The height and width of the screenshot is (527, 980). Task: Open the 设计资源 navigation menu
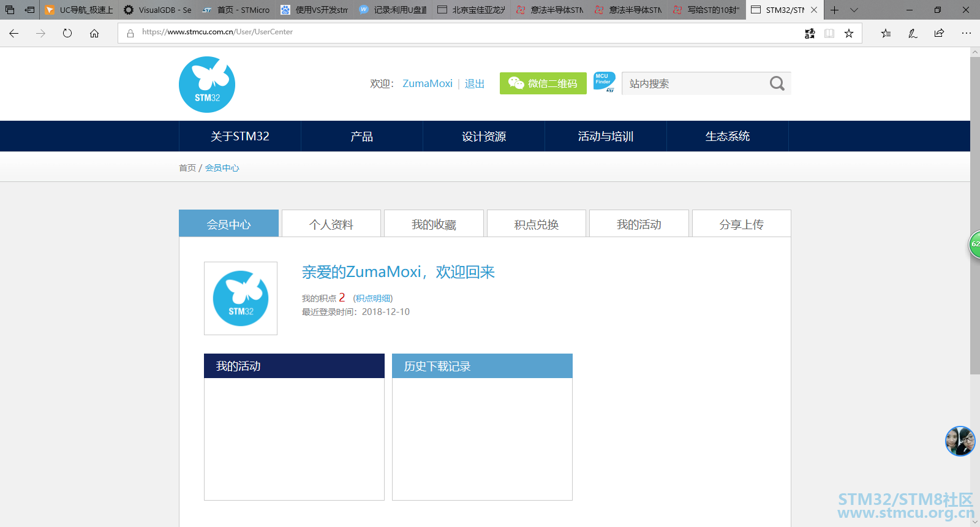tap(484, 136)
